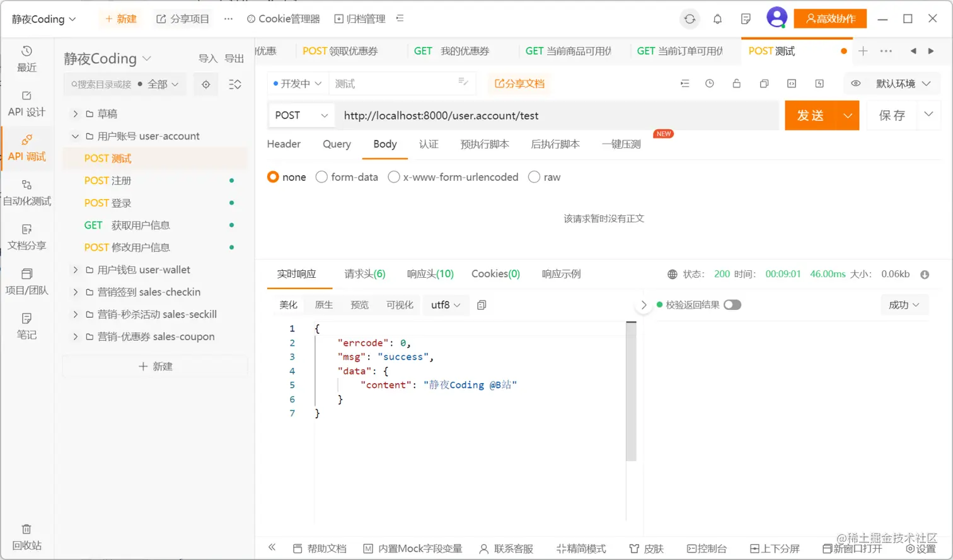Collapse the sidebar with the double chevron
The height and width of the screenshot is (560, 953).
272,547
